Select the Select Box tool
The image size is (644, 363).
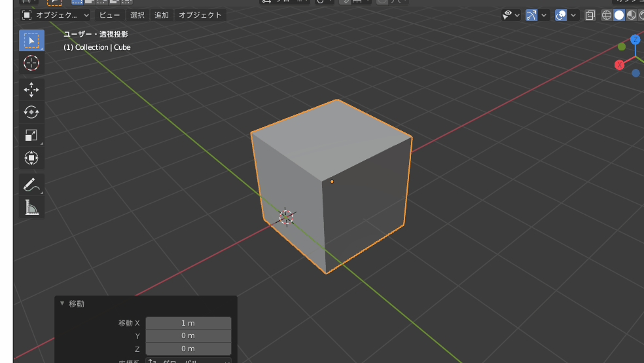31,40
